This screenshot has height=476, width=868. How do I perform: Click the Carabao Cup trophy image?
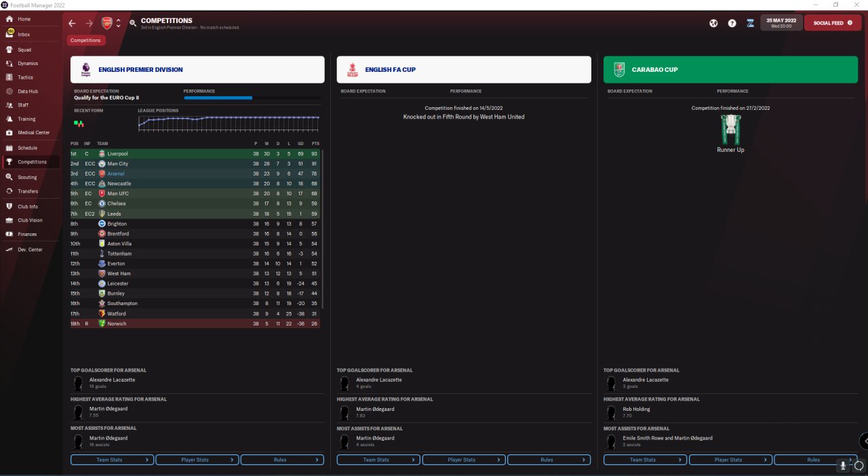point(730,128)
